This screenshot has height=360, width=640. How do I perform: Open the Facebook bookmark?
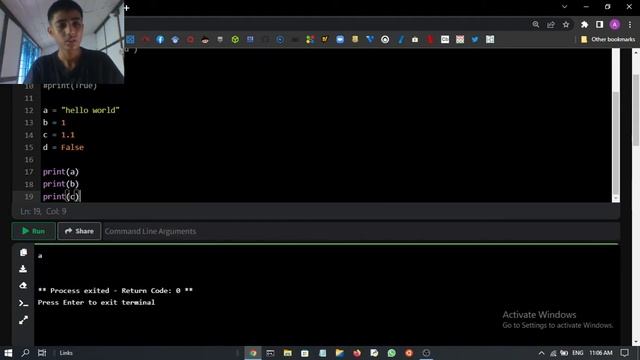pos(160,40)
